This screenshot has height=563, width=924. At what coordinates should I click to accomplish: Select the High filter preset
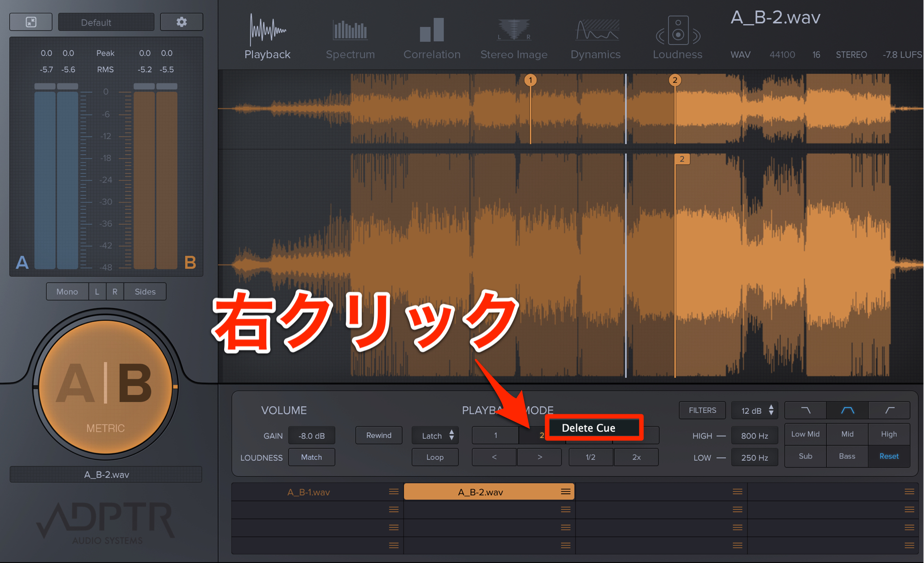(x=889, y=434)
